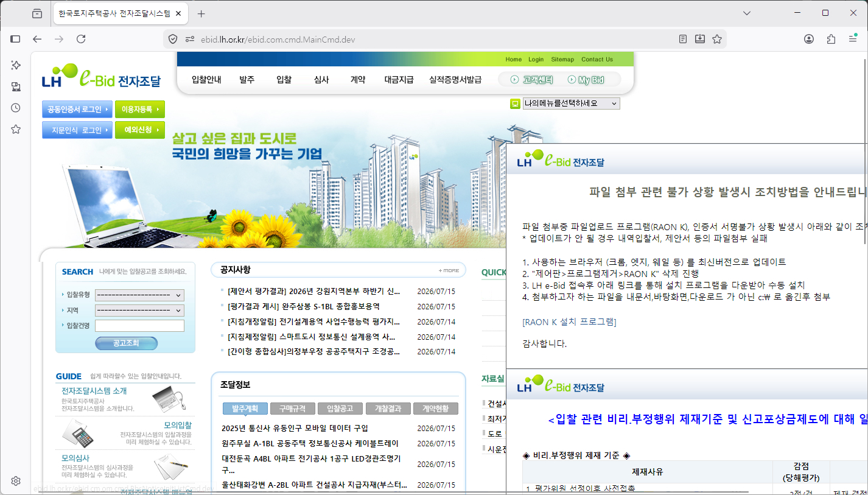Click the Sitemap link in top bar
868x495 pixels.
pyautogui.click(x=562, y=60)
